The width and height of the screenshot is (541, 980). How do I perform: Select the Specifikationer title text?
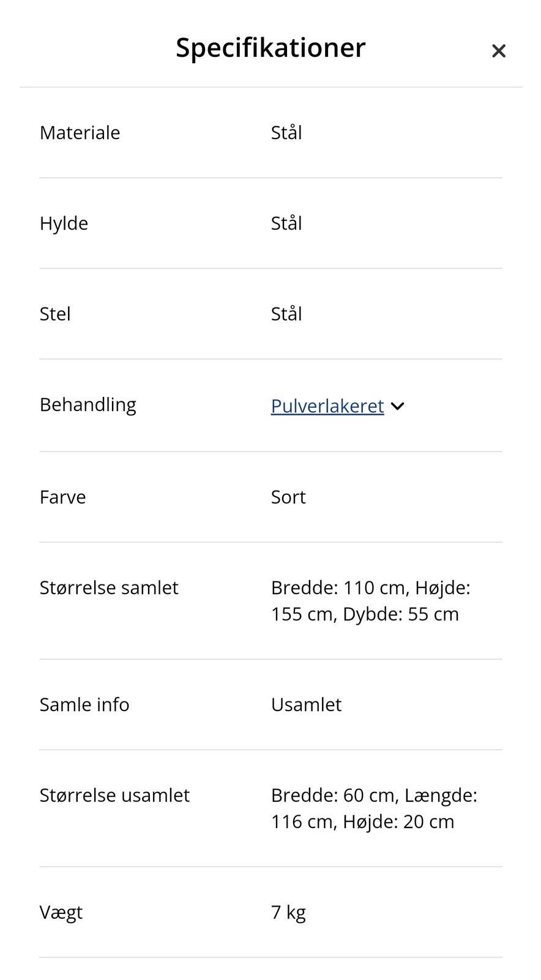tap(270, 47)
